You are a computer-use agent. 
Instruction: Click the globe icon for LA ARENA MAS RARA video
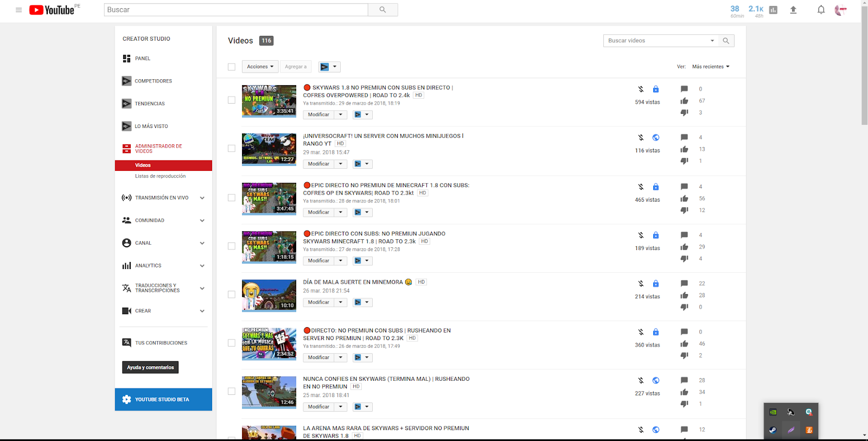pyautogui.click(x=656, y=430)
